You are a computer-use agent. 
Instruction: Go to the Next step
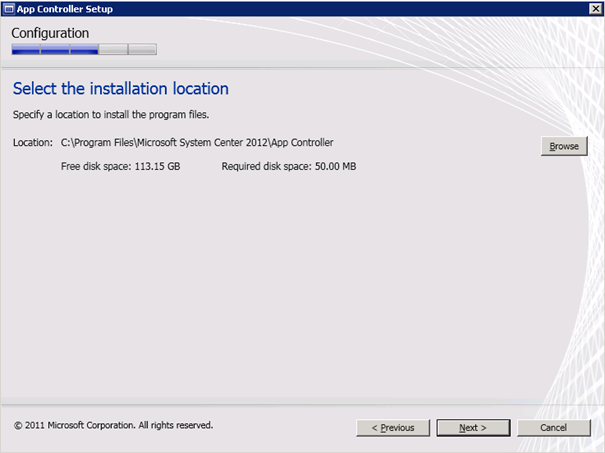[473, 428]
